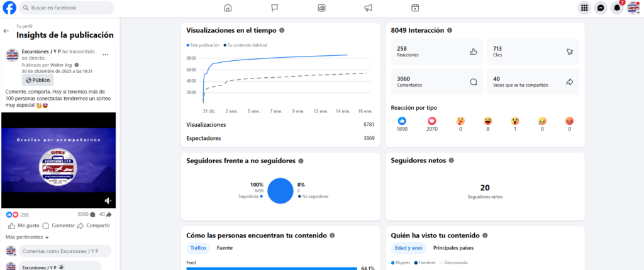The height and width of the screenshot is (270, 644).
Task: Open the Pages flag icon
Action: tap(275, 8)
